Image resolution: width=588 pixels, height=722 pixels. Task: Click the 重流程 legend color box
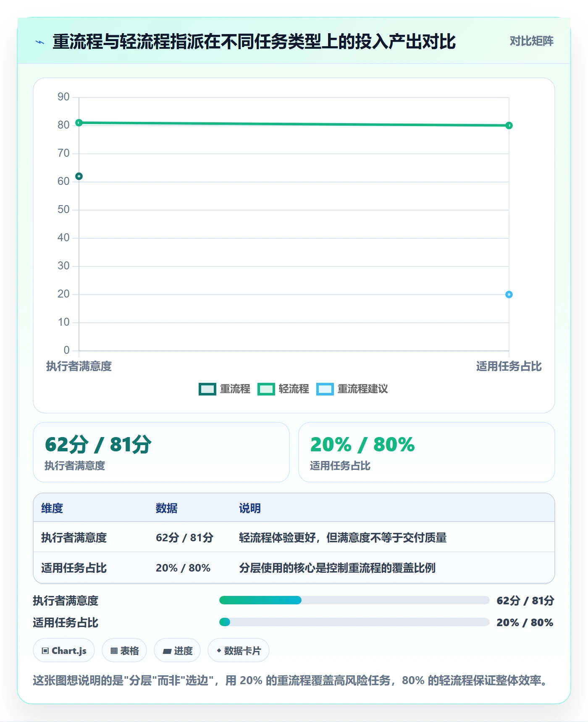[207, 389]
